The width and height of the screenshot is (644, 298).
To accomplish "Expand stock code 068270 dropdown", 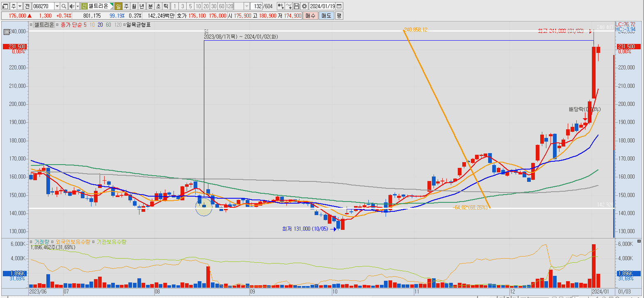I will pyautogui.click(x=57, y=6).
